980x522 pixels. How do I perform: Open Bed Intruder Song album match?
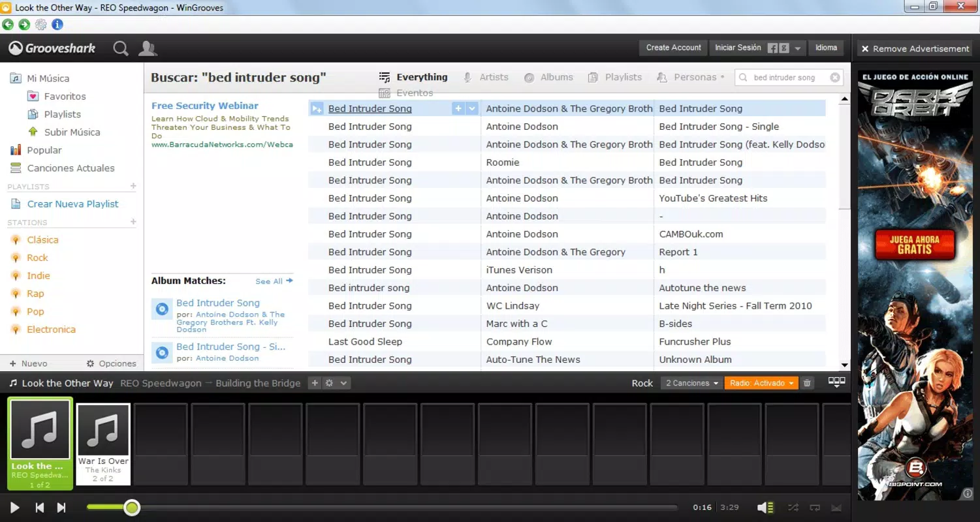pyautogui.click(x=218, y=303)
